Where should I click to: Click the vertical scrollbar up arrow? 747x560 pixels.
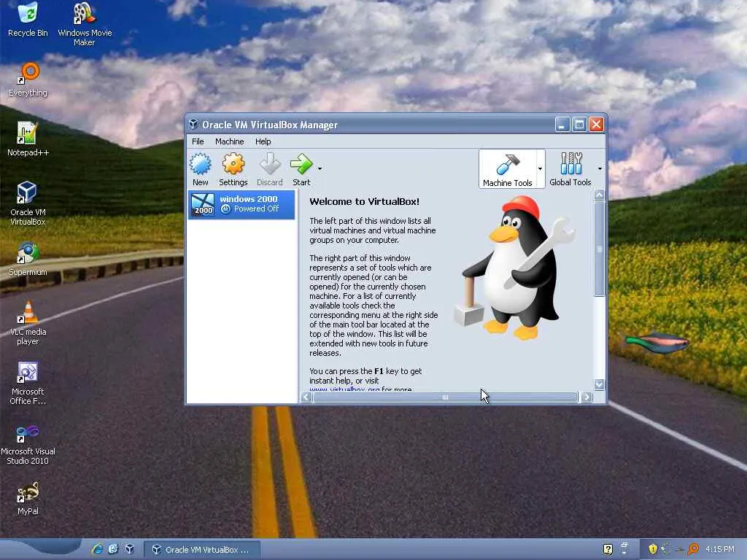(x=600, y=195)
